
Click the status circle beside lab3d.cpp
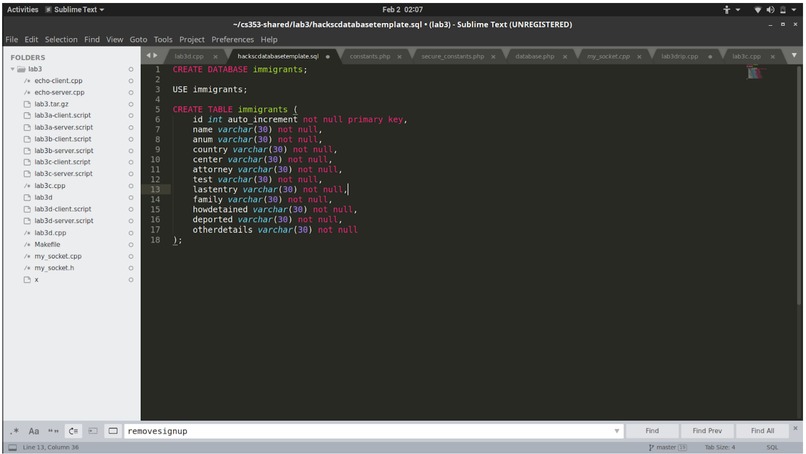(x=131, y=233)
